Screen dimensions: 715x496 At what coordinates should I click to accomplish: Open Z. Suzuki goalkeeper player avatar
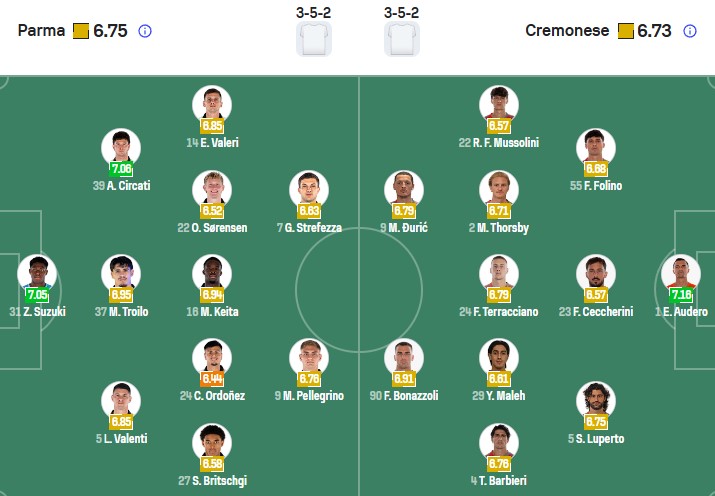tap(37, 274)
